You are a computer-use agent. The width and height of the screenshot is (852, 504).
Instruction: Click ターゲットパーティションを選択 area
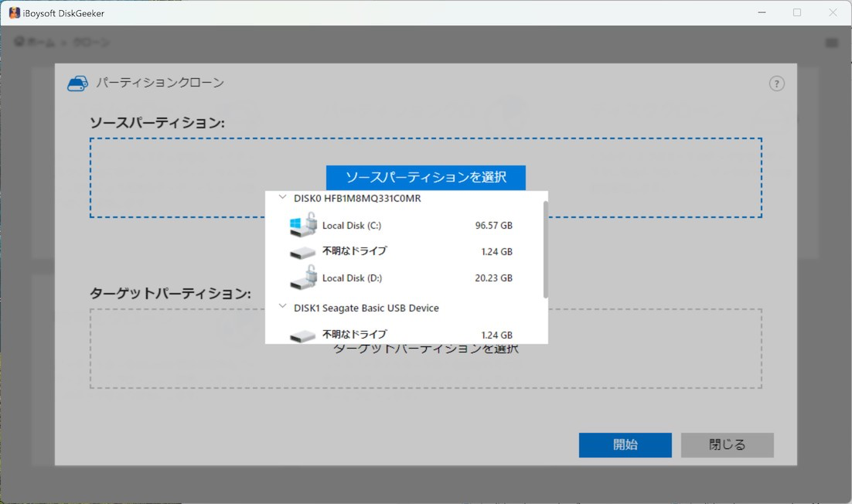425,349
